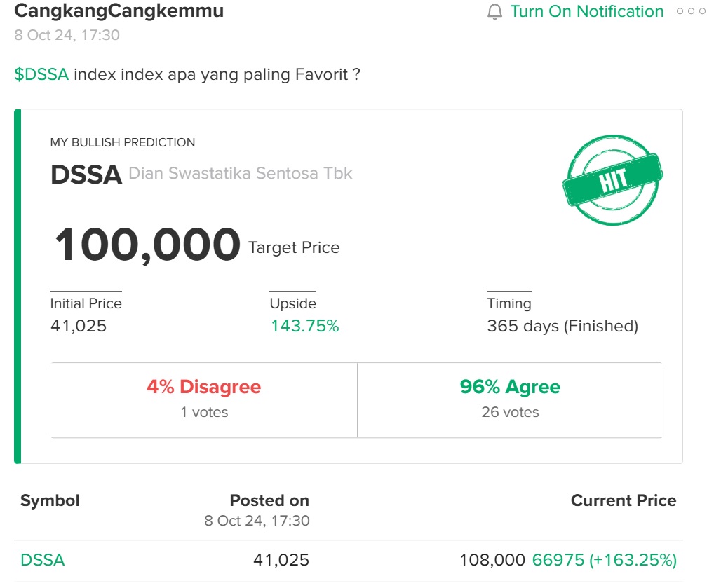721x588 pixels.
Task: Click the Upside 143.75% value
Action: (304, 326)
